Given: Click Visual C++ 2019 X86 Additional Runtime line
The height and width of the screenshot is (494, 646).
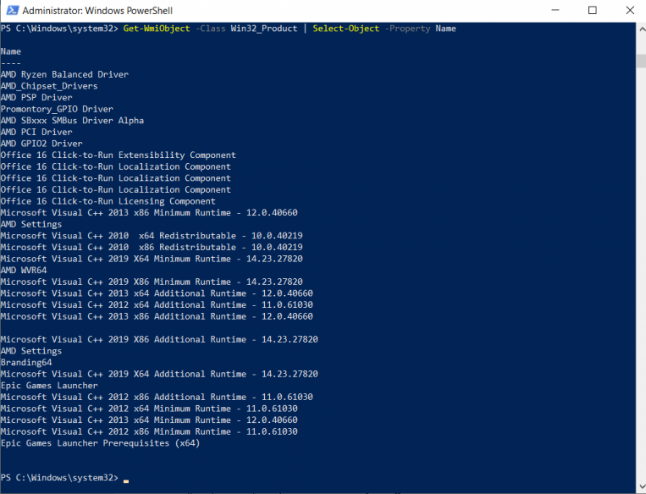Looking at the screenshot, I should pyautogui.click(x=159, y=339).
